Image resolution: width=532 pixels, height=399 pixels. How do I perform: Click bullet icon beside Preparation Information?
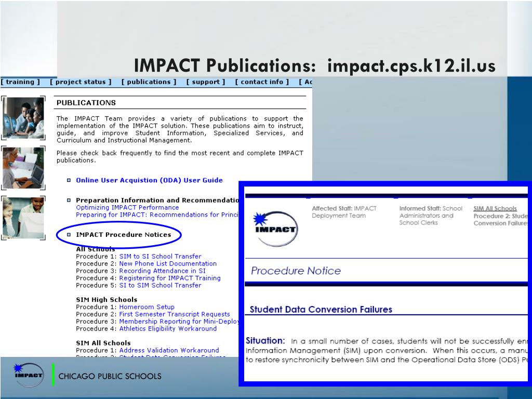[69, 200]
